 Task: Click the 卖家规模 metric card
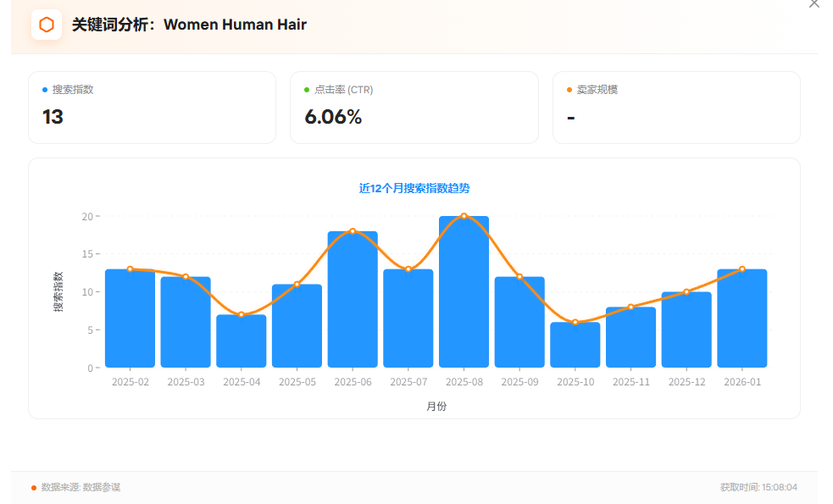coord(675,108)
